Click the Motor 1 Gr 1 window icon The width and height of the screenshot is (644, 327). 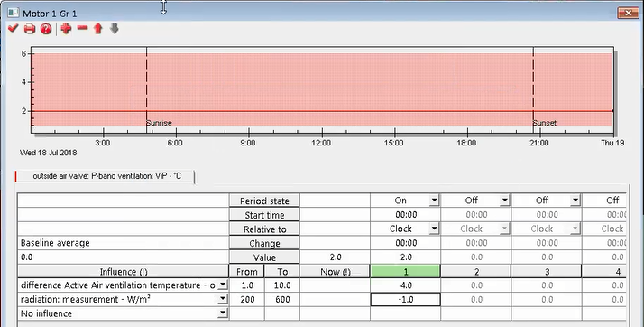point(14,14)
